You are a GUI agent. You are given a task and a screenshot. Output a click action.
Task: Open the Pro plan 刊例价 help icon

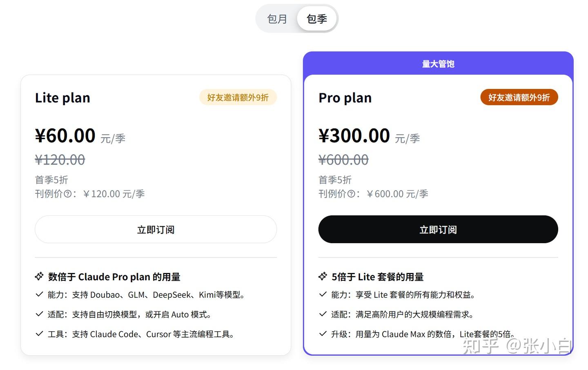click(x=351, y=194)
